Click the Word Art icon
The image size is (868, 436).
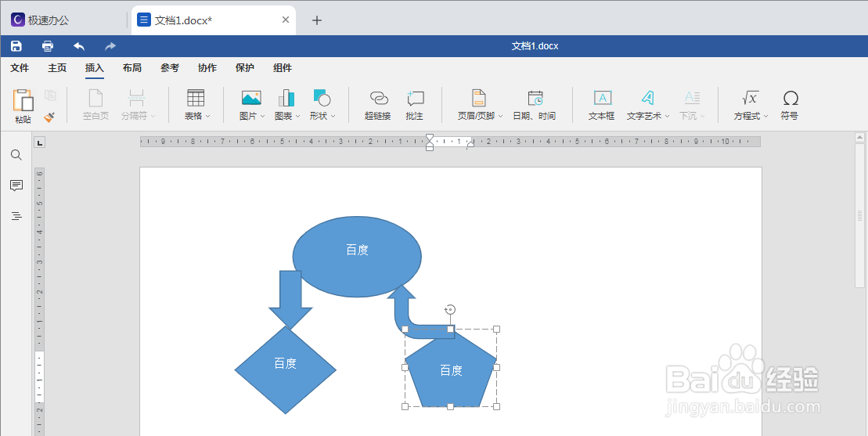click(x=647, y=98)
